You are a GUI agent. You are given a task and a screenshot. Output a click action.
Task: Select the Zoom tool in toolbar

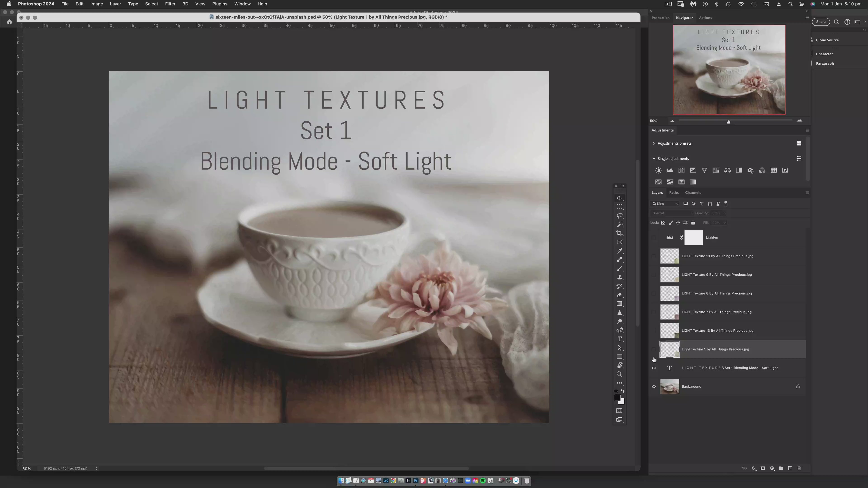619,374
